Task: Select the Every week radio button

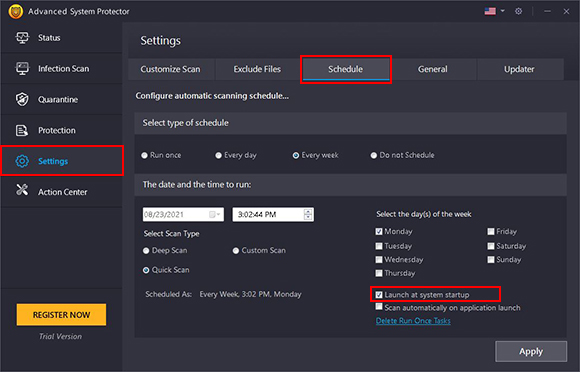Action: pyautogui.click(x=296, y=155)
